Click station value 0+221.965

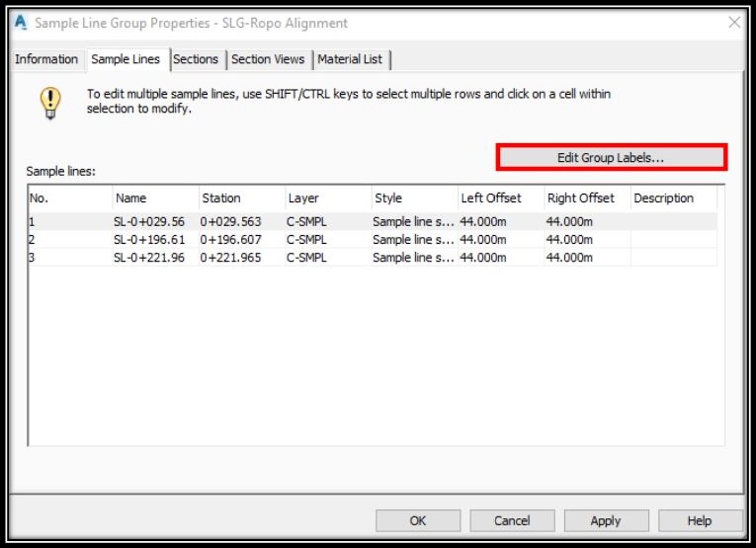(230, 257)
